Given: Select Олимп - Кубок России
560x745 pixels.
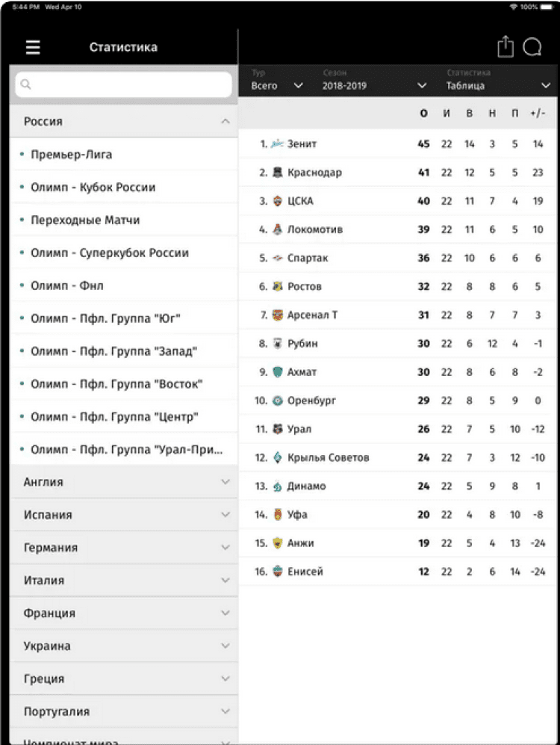Looking at the screenshot, I should pos(93,188).
